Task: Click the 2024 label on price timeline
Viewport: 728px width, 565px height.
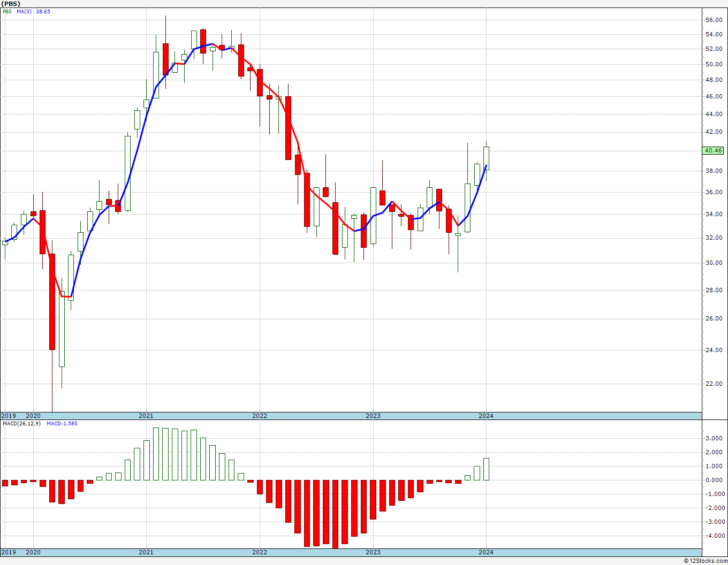Action: tap(486, 416)
